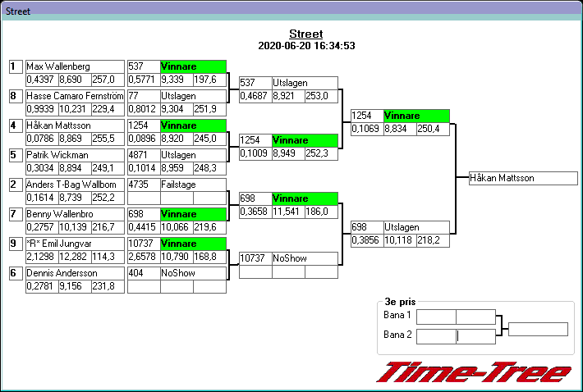583x392 pixels.
Task: Click green Vinnare cell above the 11,541 time
Action: click(x=304, y=199)
